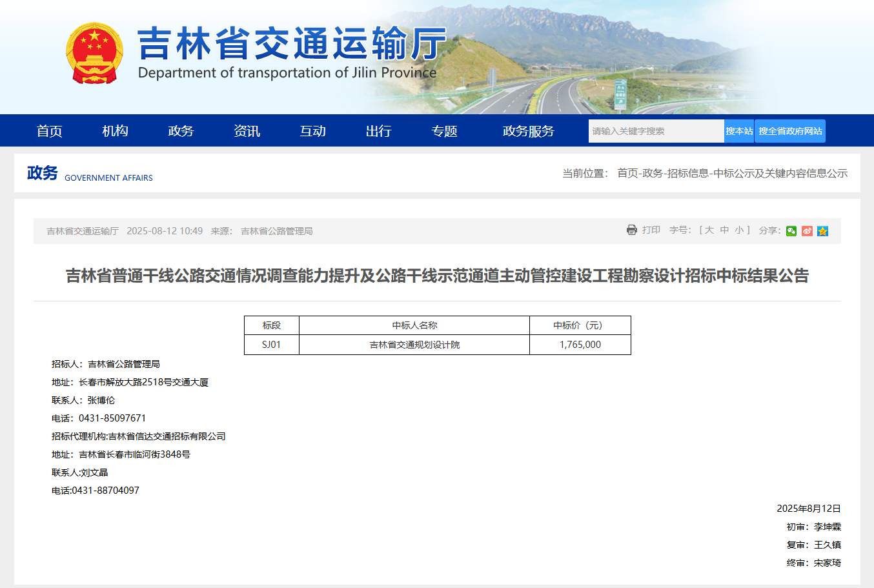Click the national emblem logo

(94, 53)
